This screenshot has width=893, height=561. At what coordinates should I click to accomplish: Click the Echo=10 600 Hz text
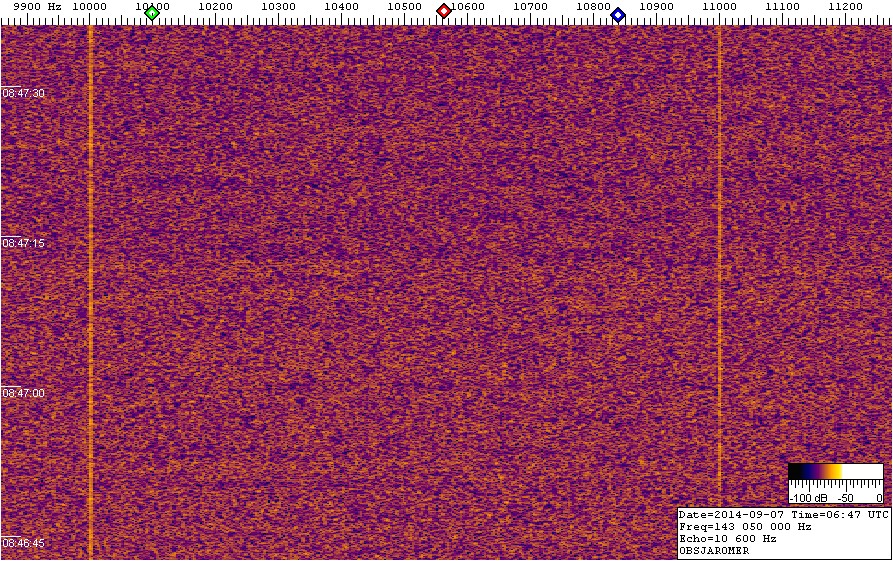coord(727,538)
